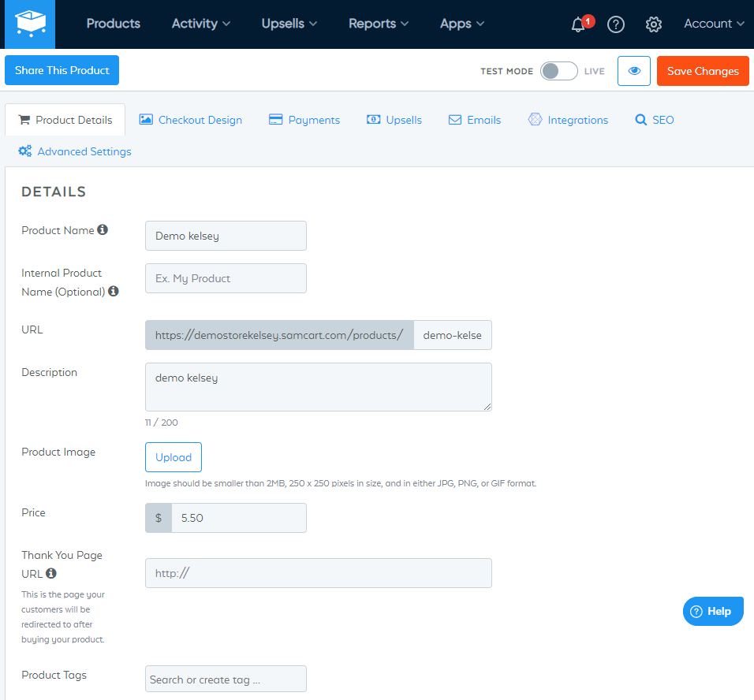754x700 pixels.
Task: Click the image size requirement note
Action: (341, 483)
